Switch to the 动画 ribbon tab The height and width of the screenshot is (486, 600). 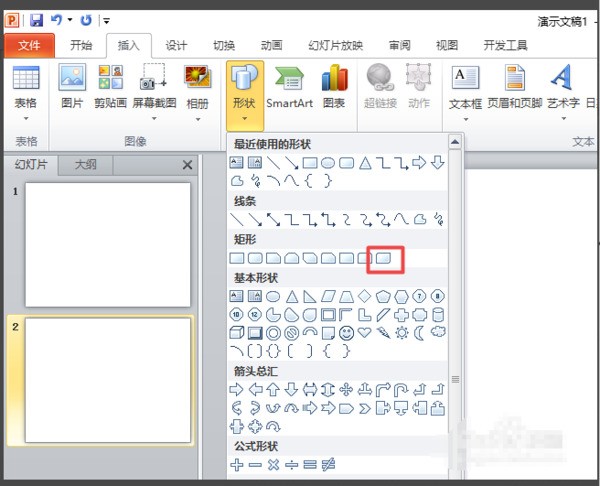click(x=271, y=46)
